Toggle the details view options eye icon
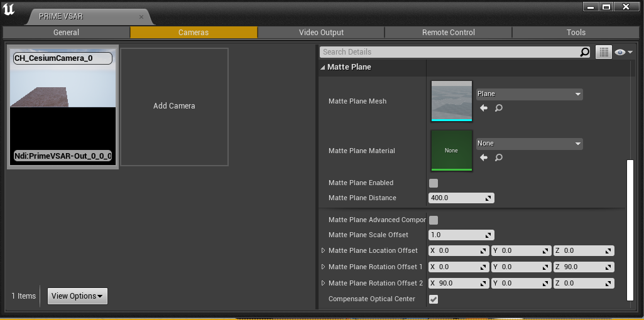This screenshot has height=320, width=644. pos(623,52)
